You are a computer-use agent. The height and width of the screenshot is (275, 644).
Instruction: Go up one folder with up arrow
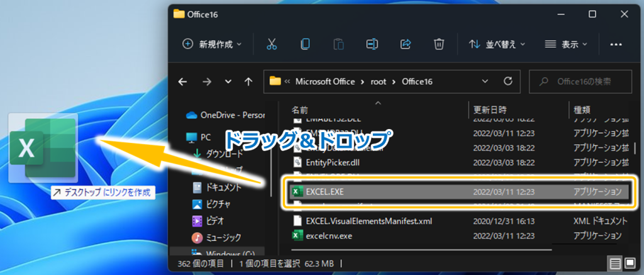(248, 82)
